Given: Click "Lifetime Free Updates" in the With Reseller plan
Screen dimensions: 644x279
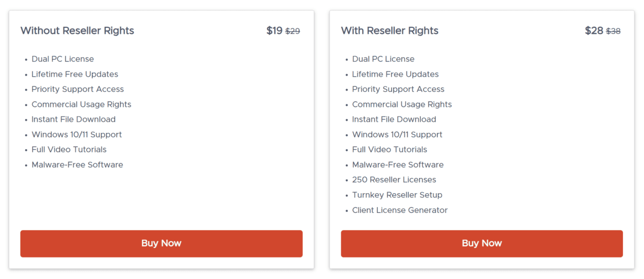Looking at the screenshot, I should [x=396, y=74].
